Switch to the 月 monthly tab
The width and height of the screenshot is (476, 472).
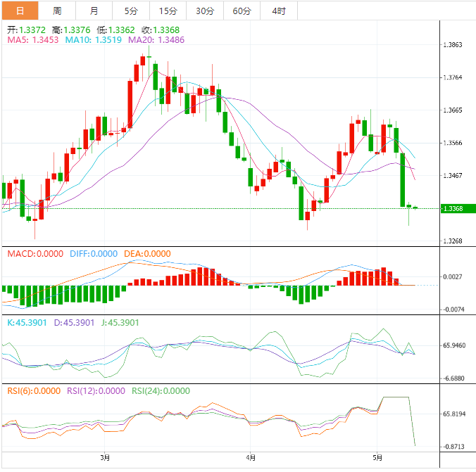[94, 11]
